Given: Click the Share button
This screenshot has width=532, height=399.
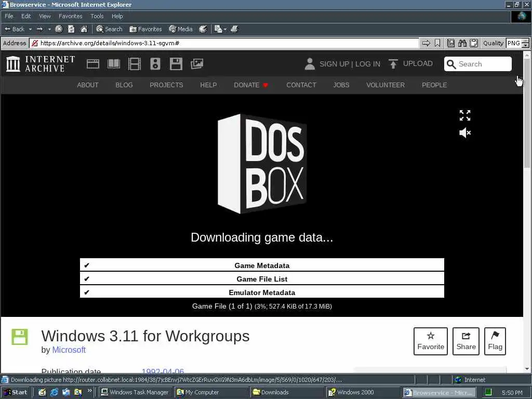Looking at the screenshot, I should [466, 341].
